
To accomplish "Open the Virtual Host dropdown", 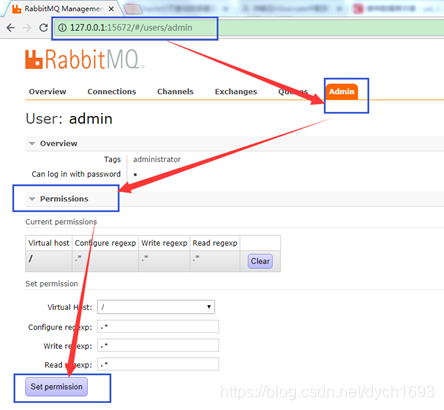I will pyautogui.click(x=156, y=307).
